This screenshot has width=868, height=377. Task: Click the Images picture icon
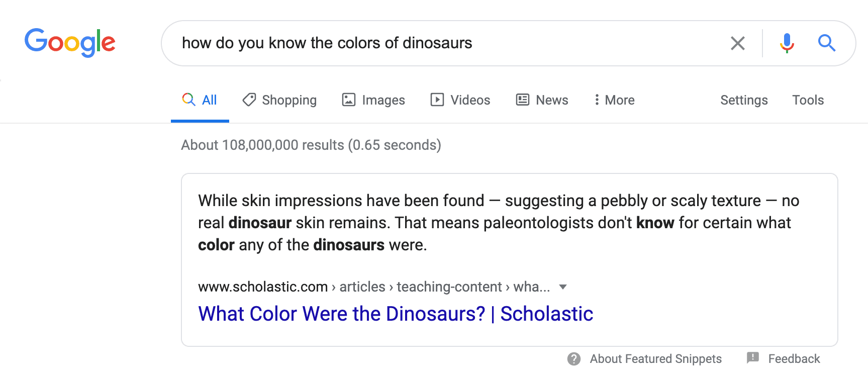pyautogui.click(x=349, y=100)
